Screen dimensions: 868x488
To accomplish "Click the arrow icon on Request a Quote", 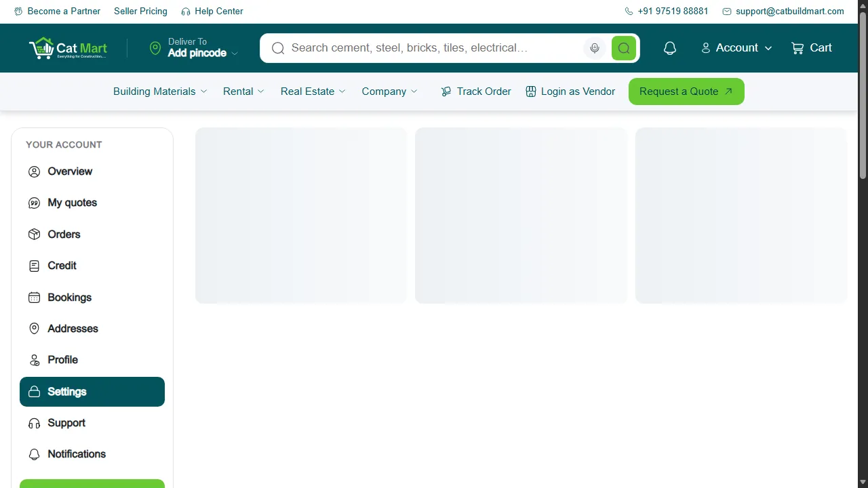I will (x=728, y=91).
